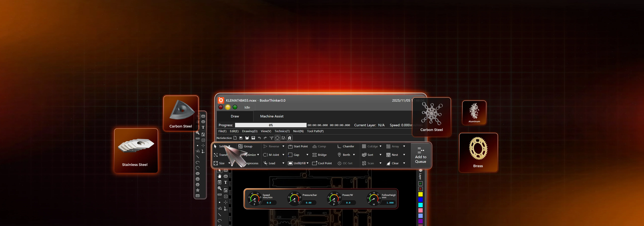
Task: Click the Cool Point icon
Action: (x=314, y=163)
